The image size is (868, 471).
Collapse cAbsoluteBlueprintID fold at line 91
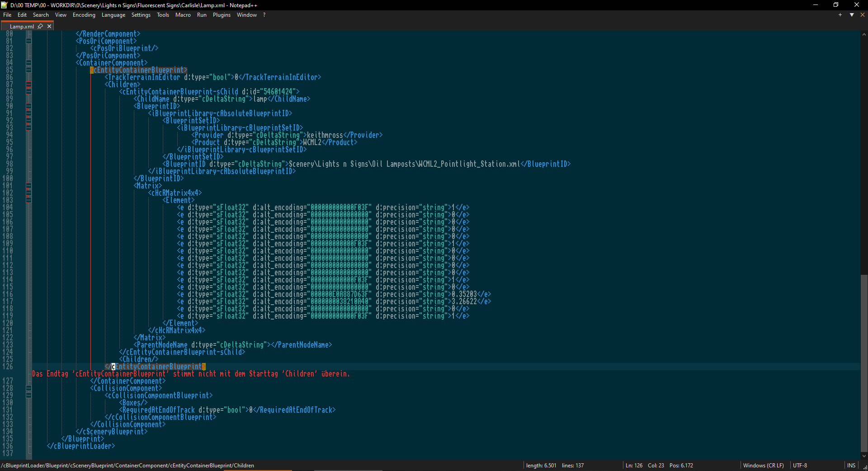29,113
